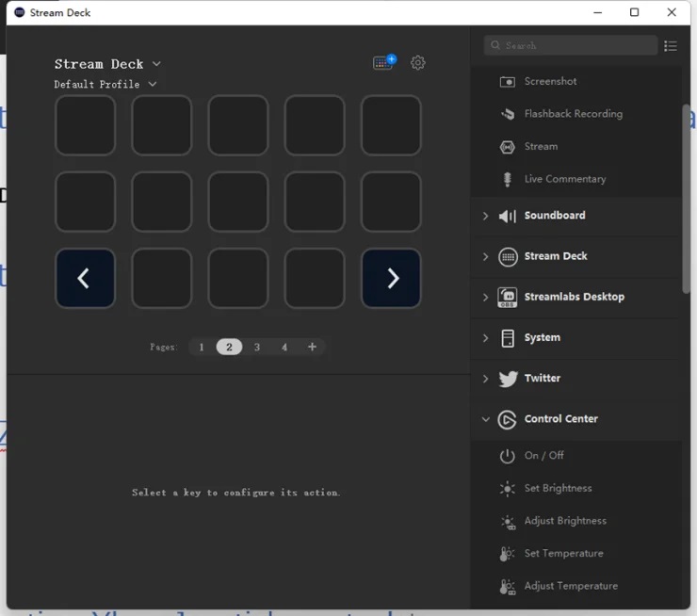Viewport: 697px width, 616px height.
Task: Click the Stream broadcast icon
Action: point(507,147)
